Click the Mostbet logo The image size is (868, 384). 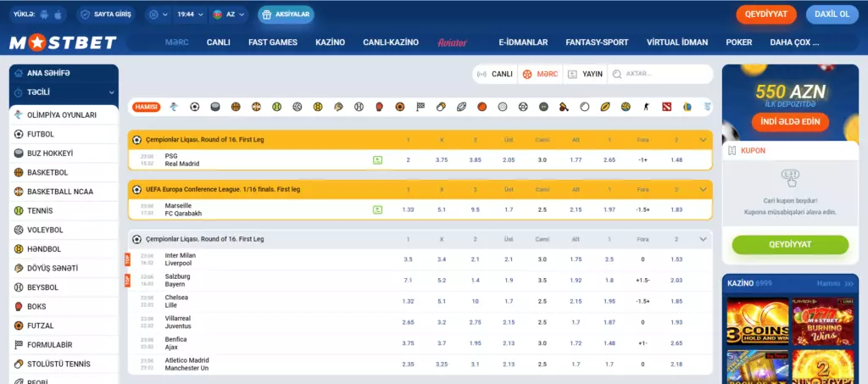coord(63,42)
